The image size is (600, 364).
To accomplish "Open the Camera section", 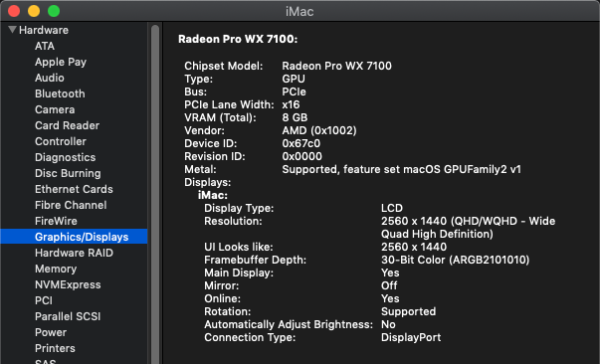I will 55,109.
